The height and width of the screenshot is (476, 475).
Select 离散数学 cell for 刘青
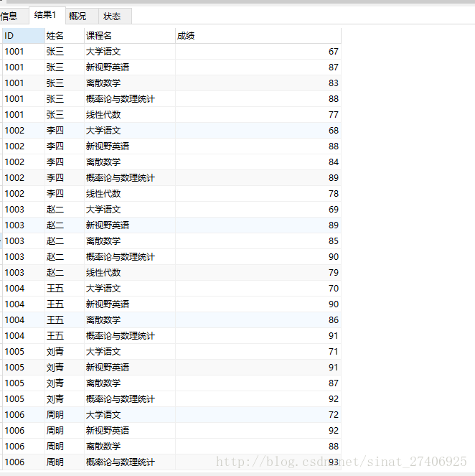[x=130, y=383]
